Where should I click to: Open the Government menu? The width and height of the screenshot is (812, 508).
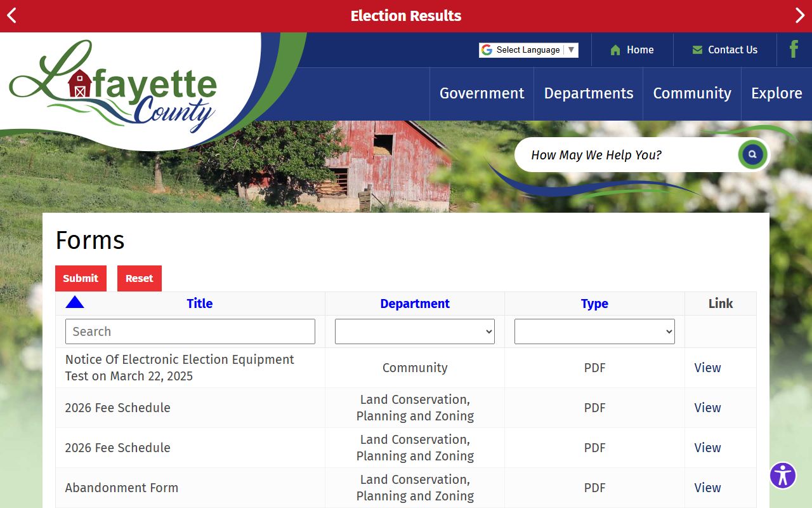(482, 93)
